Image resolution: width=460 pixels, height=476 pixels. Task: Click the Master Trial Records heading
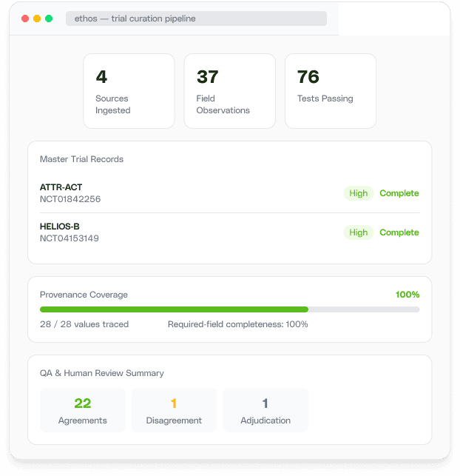coord(81,159)
